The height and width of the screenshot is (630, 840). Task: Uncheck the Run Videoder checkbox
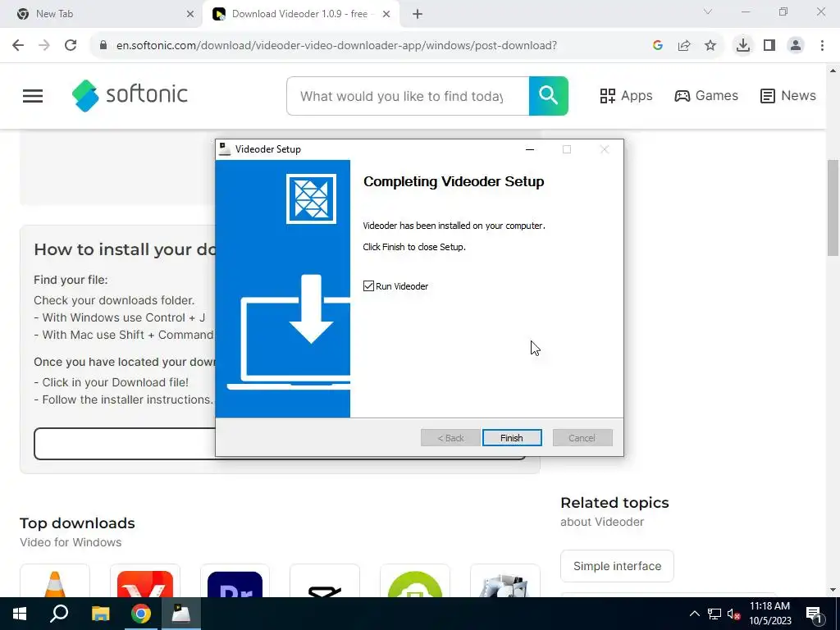[x=368, y=286]
